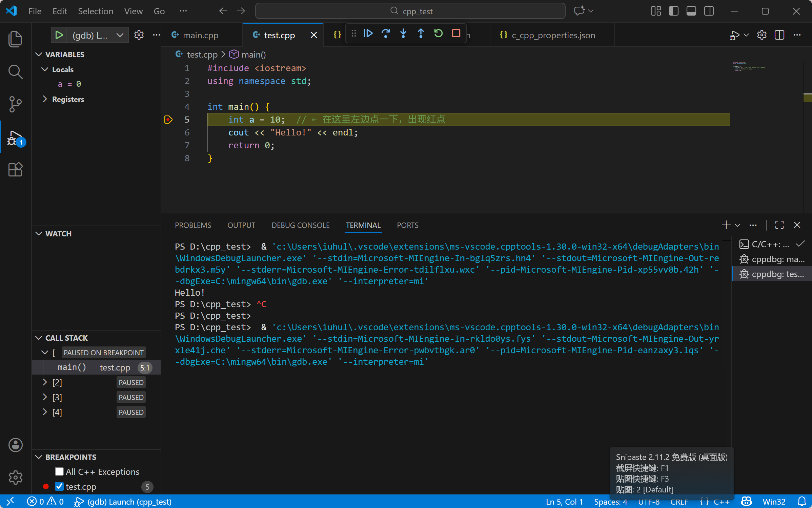The width and height of the screenshot is (812, 508).
Task: Open the (gdb) launch configuration dropdown
Action: point(120,35)
